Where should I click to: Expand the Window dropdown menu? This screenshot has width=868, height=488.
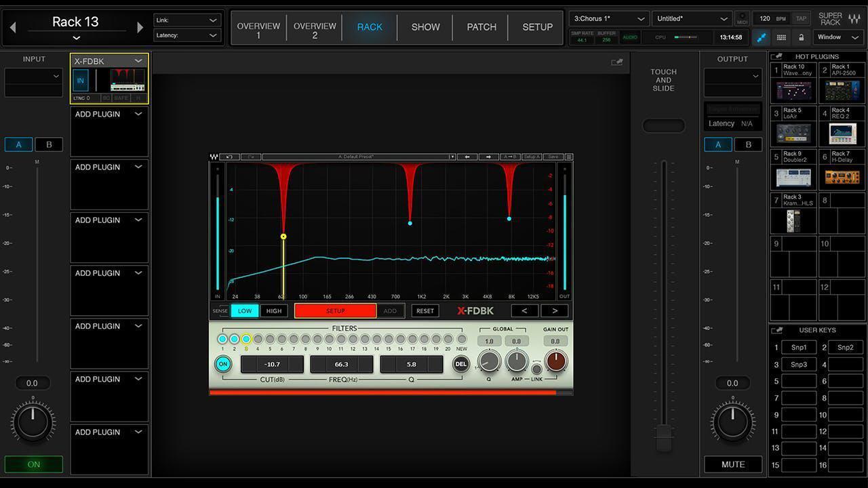(x=837, y=37)
